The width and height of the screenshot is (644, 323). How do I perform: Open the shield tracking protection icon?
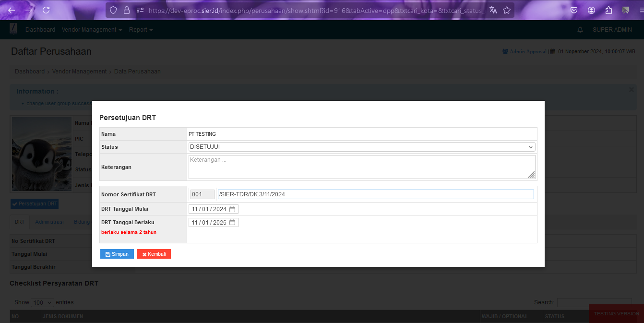(x=113, y=10)
